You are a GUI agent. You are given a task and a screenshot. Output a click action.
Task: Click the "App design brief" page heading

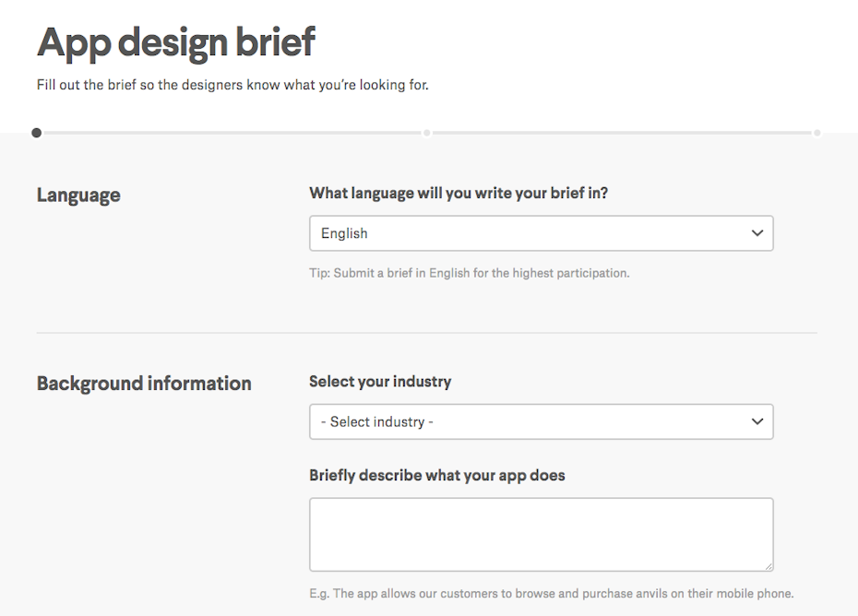176,42
